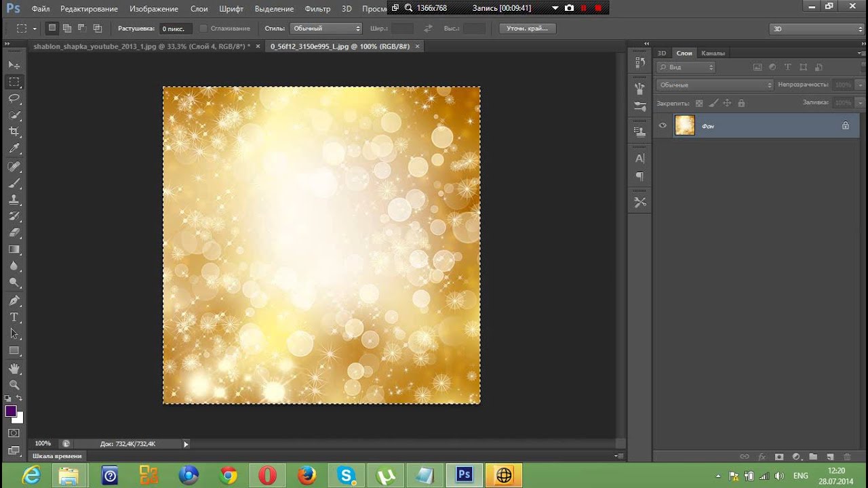Screen dimensions: 868x488
Task: Switch to the Каналы tab
Action: [713, 53]
